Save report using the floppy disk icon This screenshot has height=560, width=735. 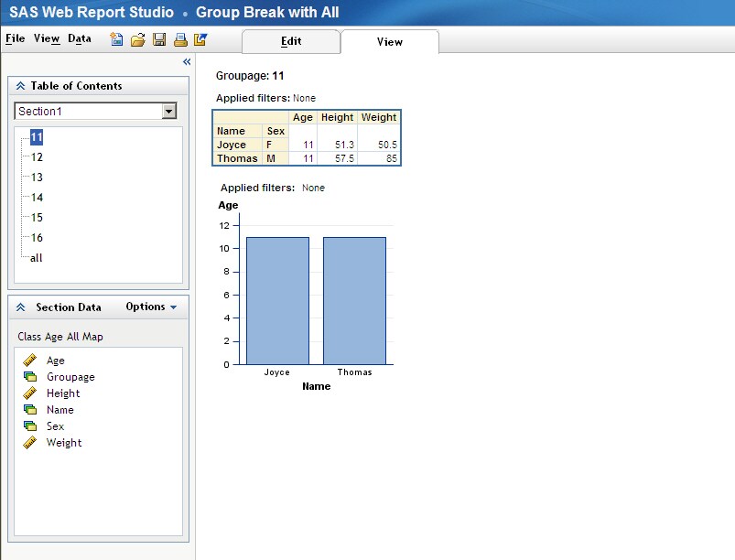coord(159,39)
